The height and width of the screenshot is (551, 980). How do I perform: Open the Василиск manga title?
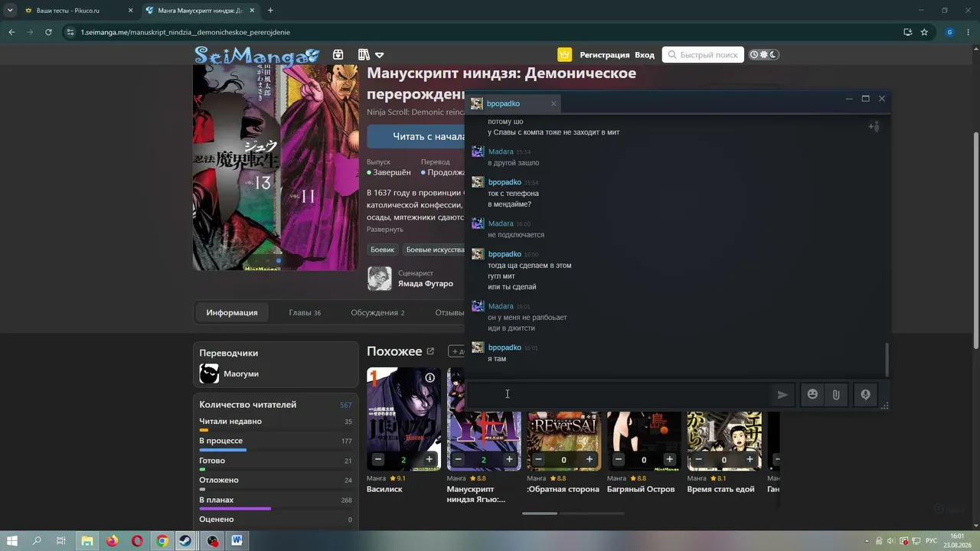point(384,490)
